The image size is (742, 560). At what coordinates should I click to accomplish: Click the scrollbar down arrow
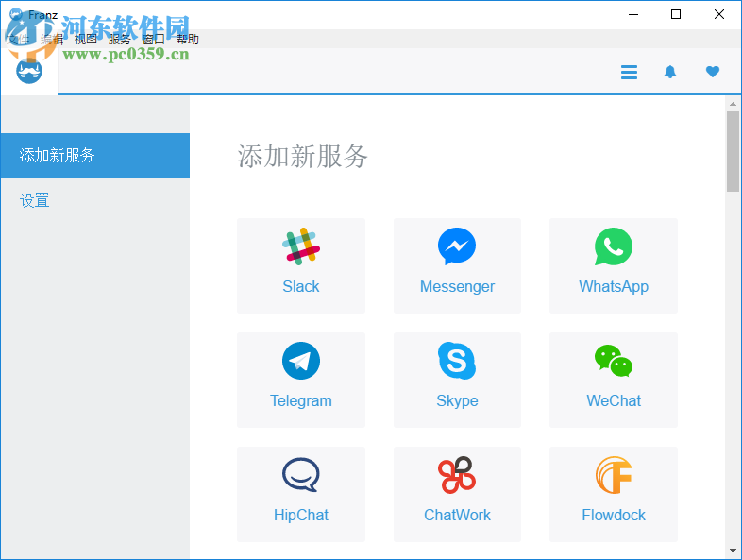tap(733, 551)
